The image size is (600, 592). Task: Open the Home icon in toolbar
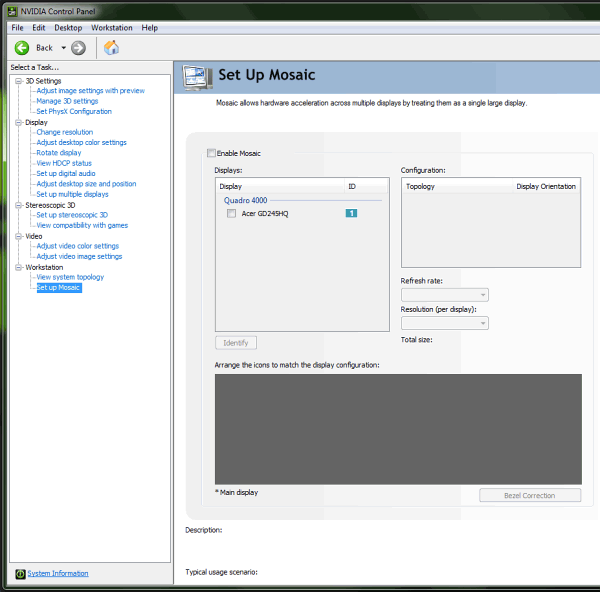111,48
